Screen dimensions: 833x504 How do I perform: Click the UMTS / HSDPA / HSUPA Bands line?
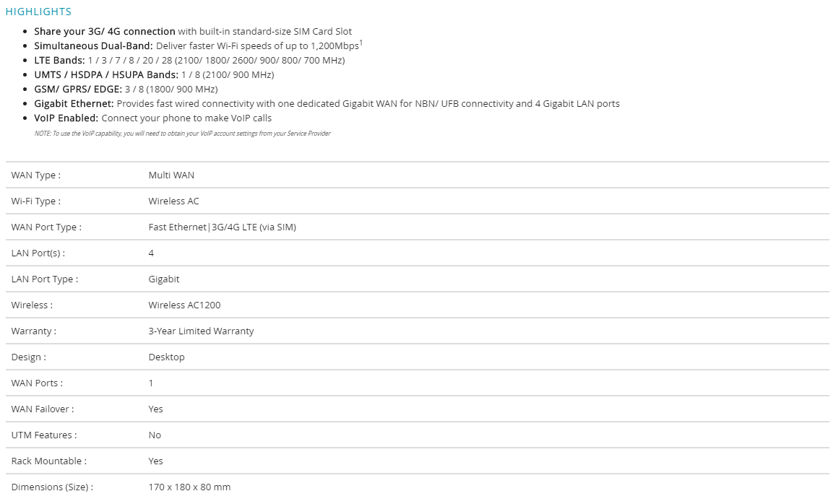click(x=154, y=75)
